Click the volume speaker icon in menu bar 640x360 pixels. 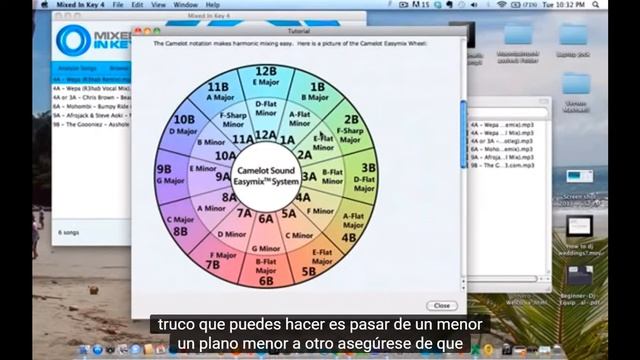pos(474,5)
